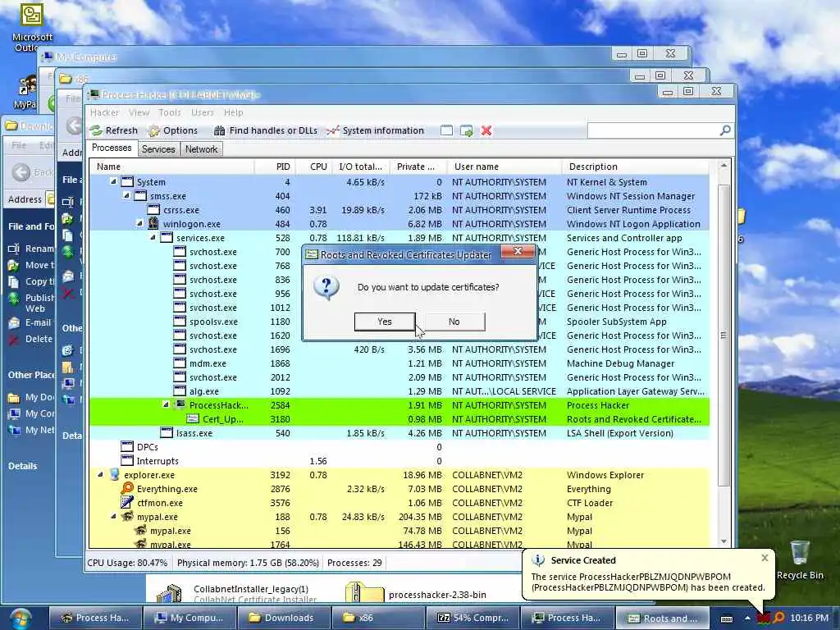Sort by the PID column header

pyautogui.click(x=274, y=167)
